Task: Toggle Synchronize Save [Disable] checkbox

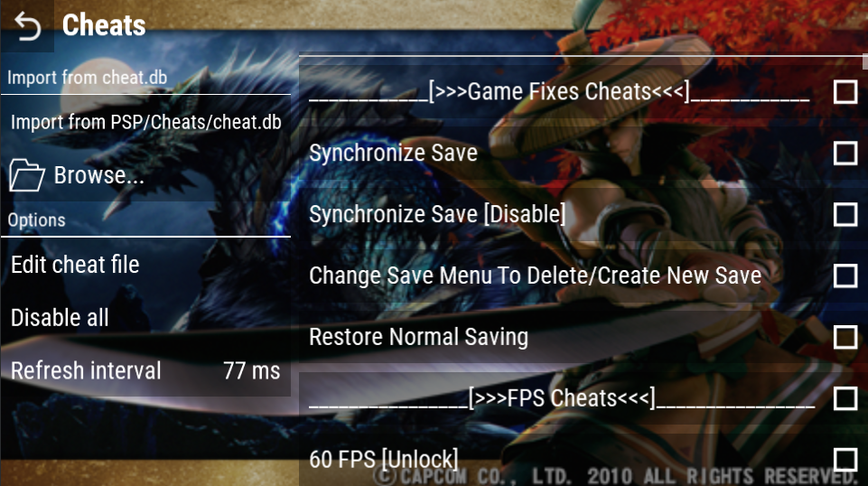Action: click(845, 214)
